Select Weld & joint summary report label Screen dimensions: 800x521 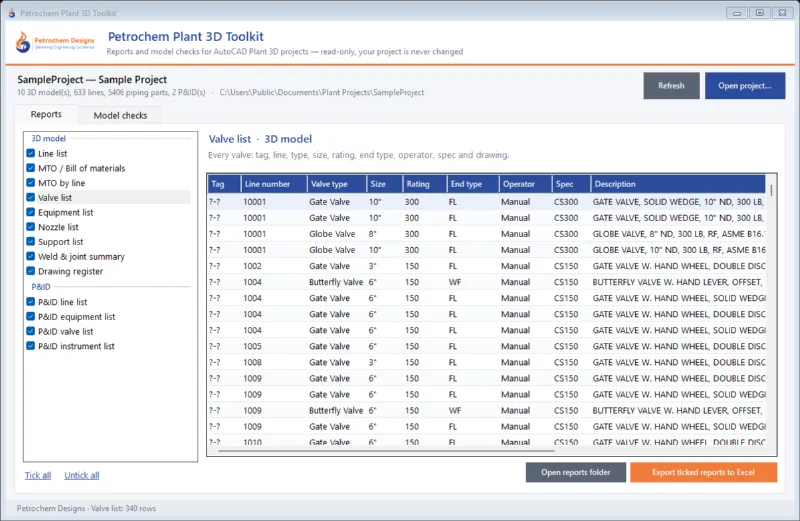pos(81,257)
